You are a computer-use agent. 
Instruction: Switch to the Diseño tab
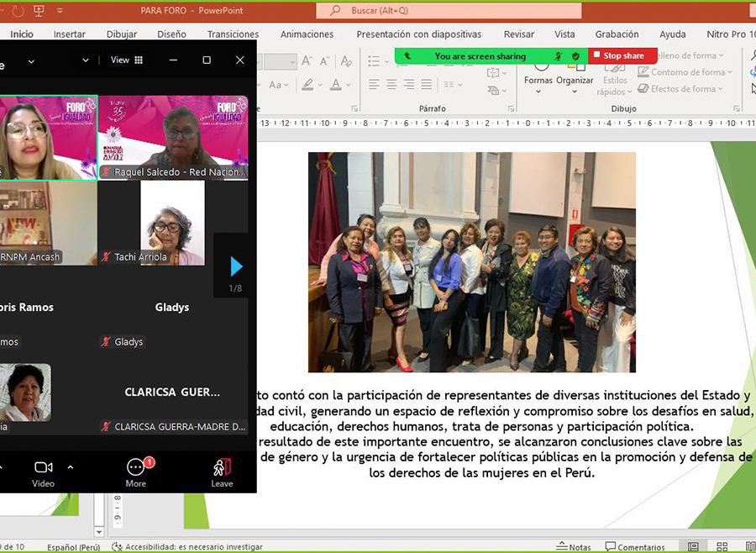point(171,34)
